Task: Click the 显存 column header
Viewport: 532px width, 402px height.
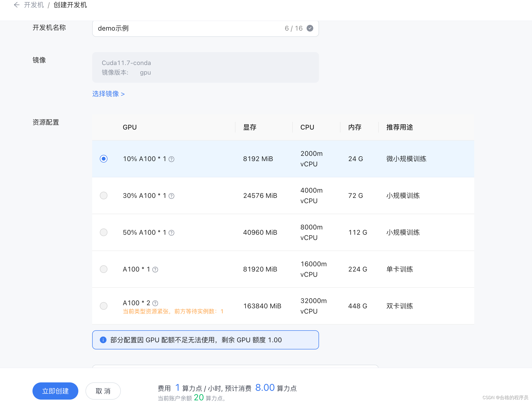Action: [x=250, y=127]
